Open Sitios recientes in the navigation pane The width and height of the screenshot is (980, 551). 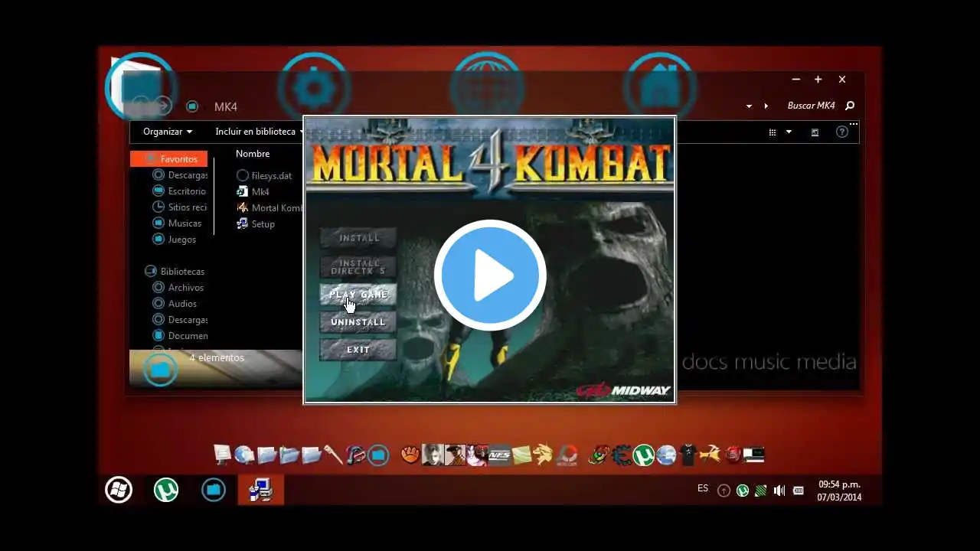[180, 207]
